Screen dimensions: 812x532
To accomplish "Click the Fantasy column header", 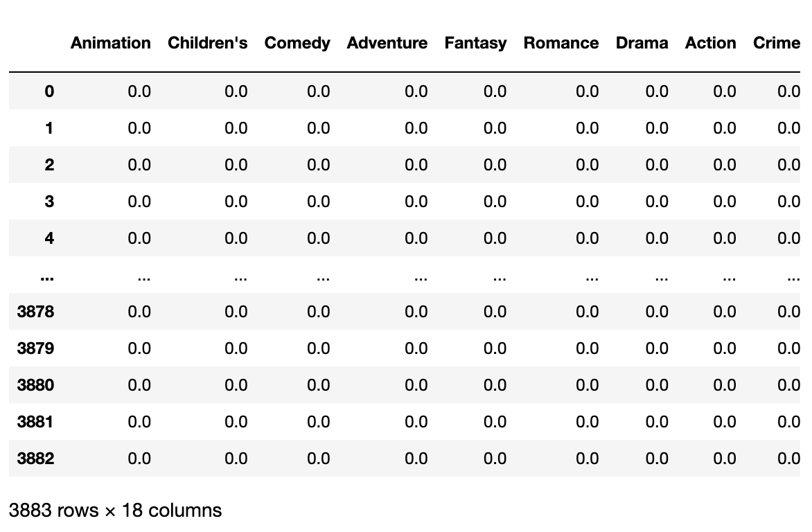I will (x=475, y=44).
